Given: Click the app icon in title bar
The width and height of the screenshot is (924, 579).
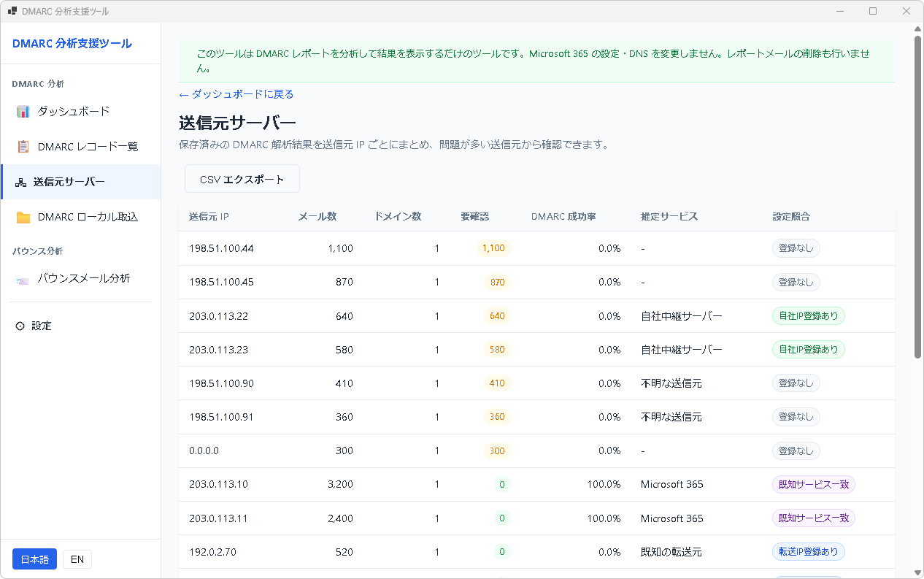Looking at the screenshot, I should 12,11.
